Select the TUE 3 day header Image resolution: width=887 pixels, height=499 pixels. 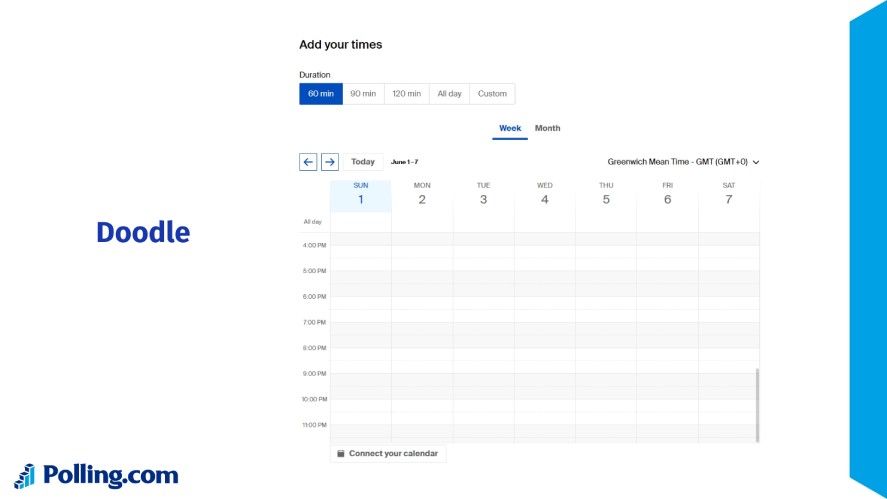(483, 193)
